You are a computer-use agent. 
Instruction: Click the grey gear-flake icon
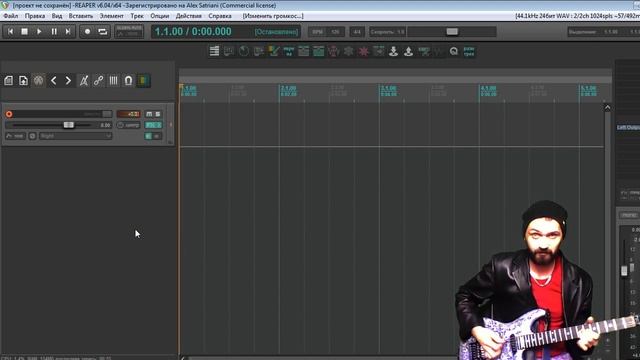pos(349,51)
